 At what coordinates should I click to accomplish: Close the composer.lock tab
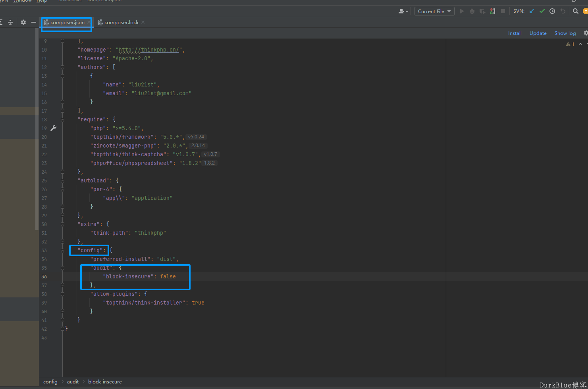(x=143, y=22)
